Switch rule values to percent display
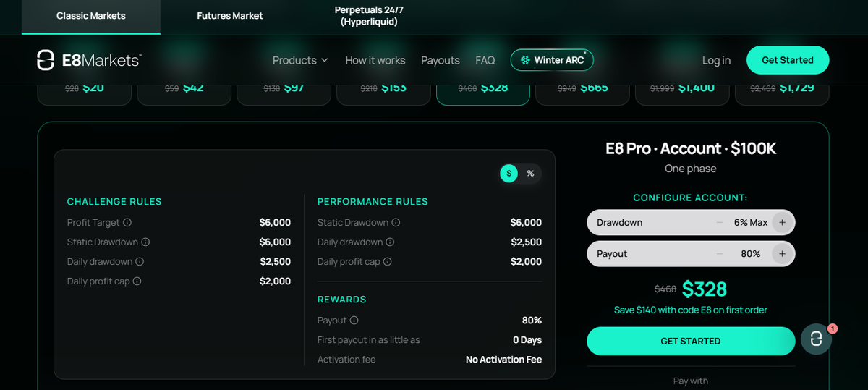This screenshot has height=390, width=868. pos(530,173)
